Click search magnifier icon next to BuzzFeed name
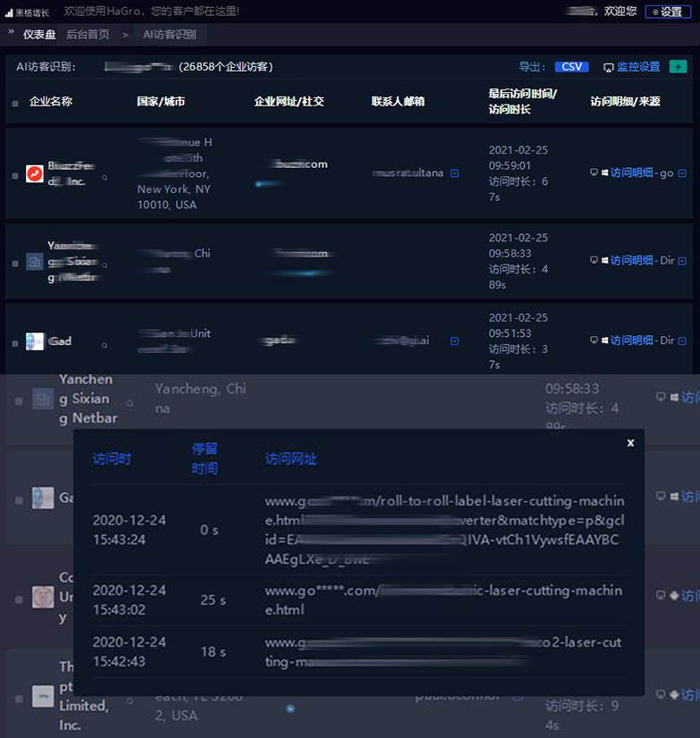Viewport: 700px width, 738px height. coord(104,178)
